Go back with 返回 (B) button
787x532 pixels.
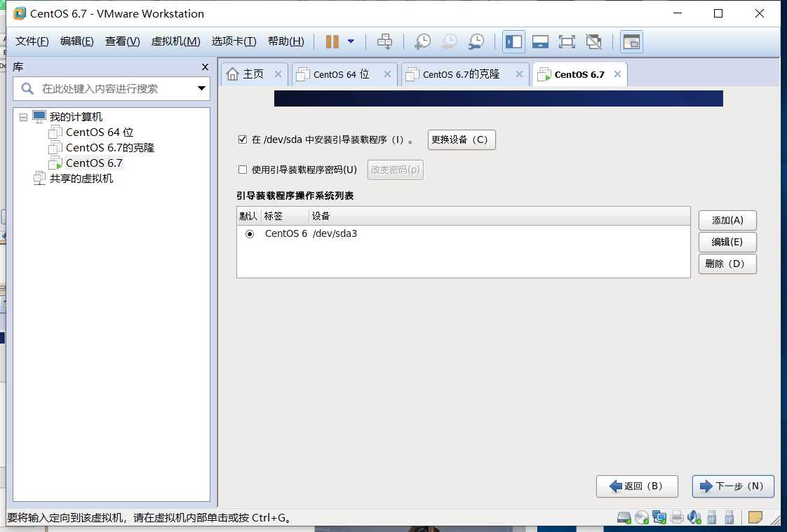click(637, 486)
